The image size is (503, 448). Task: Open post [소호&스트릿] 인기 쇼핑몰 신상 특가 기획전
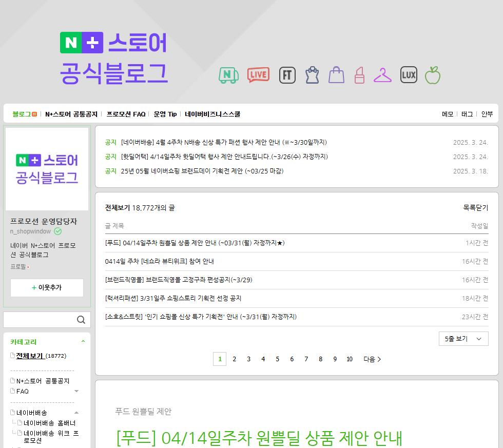(201, 317)
